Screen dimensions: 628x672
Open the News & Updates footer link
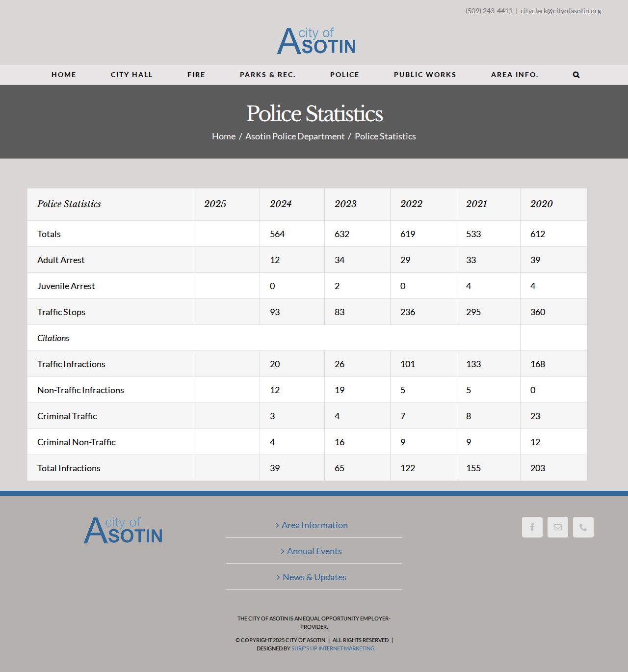click(314, 577)
